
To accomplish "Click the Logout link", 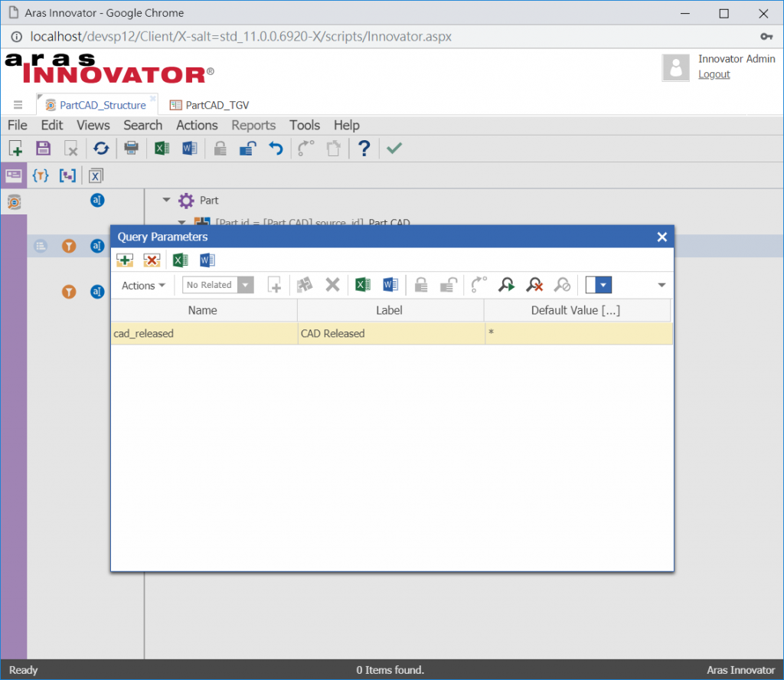I will [714, 74].
